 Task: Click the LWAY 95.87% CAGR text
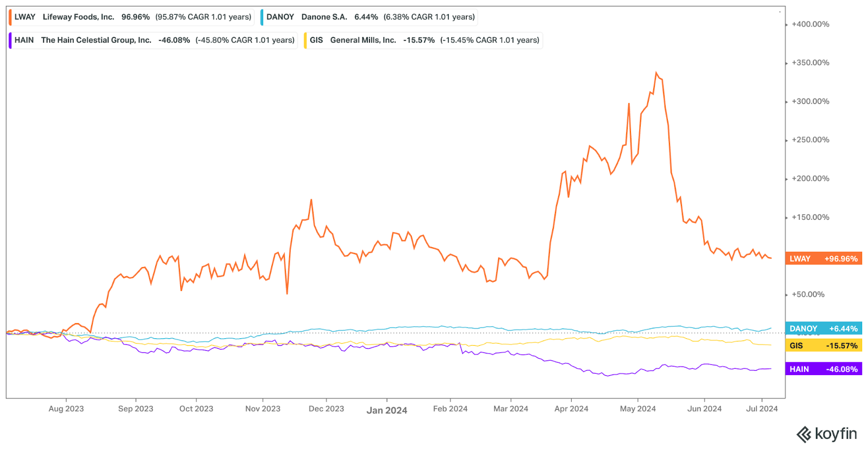[203, 17]
